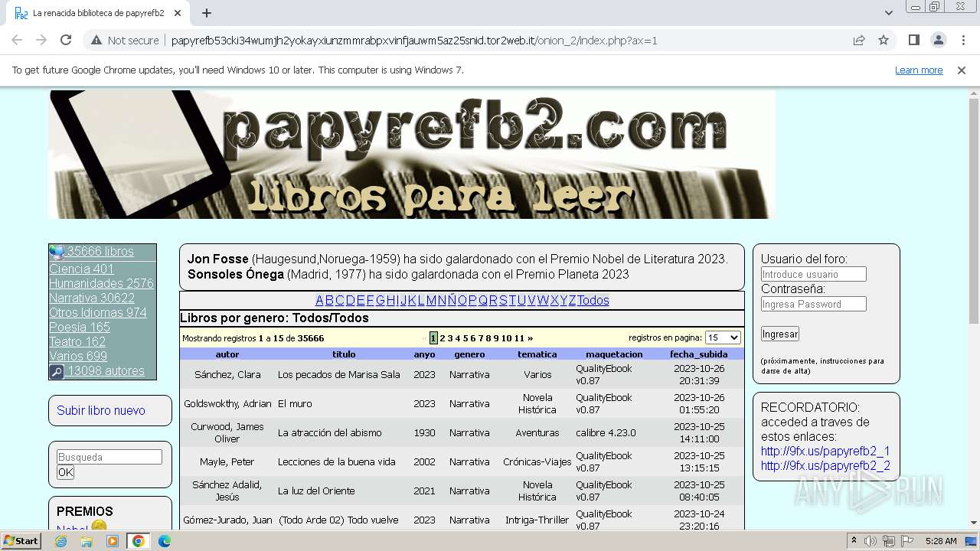This screenshot has height=551, width=980.
Task: Open Narrativa 30622 category
Action: coord(92,298)
